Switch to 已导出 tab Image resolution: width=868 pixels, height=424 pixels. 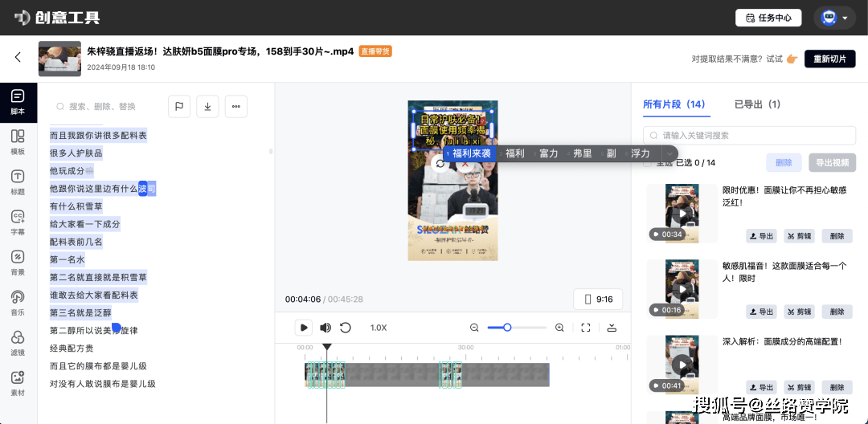tap(757, 104)
